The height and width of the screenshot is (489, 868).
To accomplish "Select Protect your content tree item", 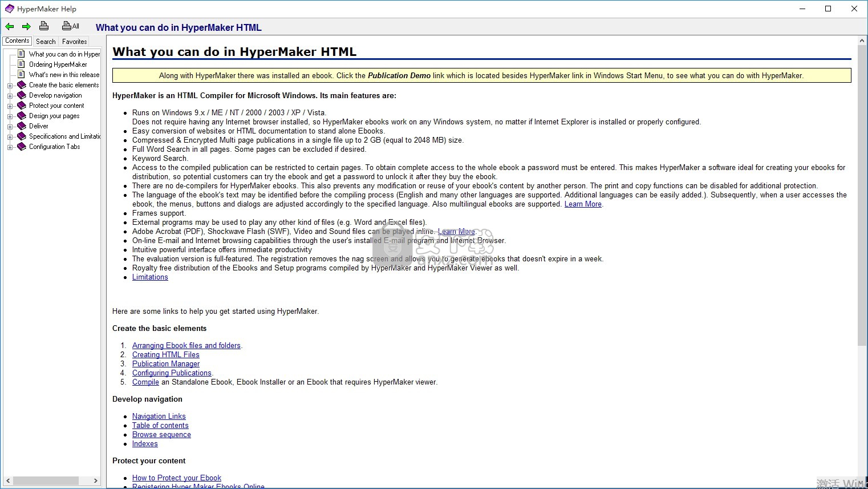I will coord(56,106).
